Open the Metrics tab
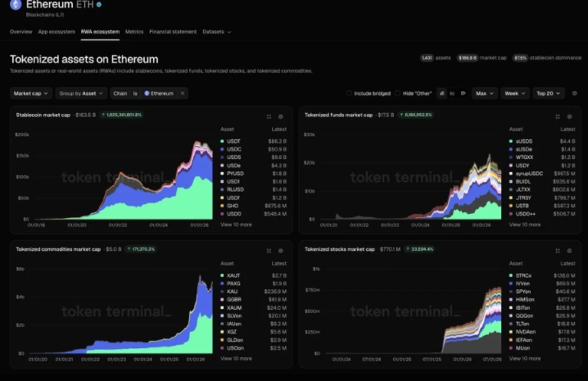588x381 pixels. tap(134, 32)
